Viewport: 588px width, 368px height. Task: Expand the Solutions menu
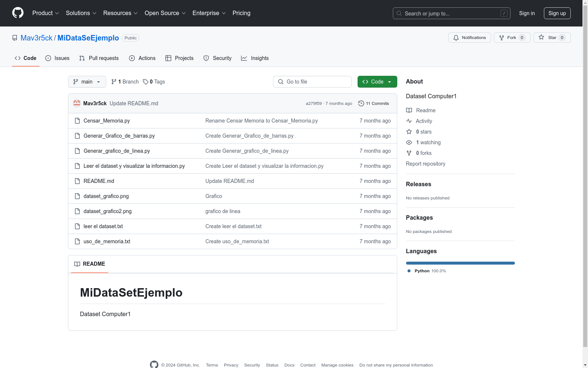(x=81, y=13)
